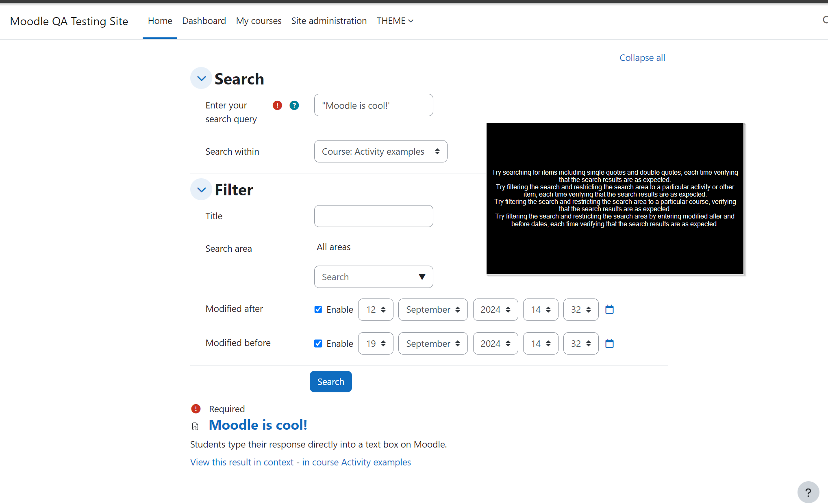Open the Search area autocomplete dropdown arrow
Image resolution: width=828 pixels, height=504 pixels.
(x=422, y=277)
